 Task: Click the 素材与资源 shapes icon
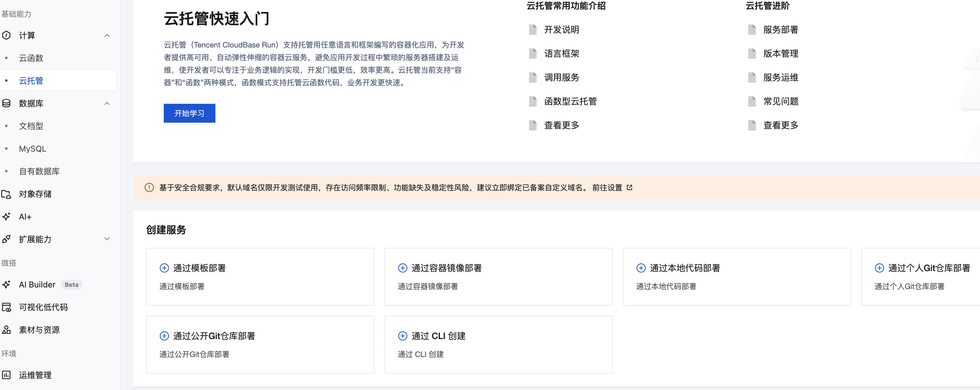7,330
